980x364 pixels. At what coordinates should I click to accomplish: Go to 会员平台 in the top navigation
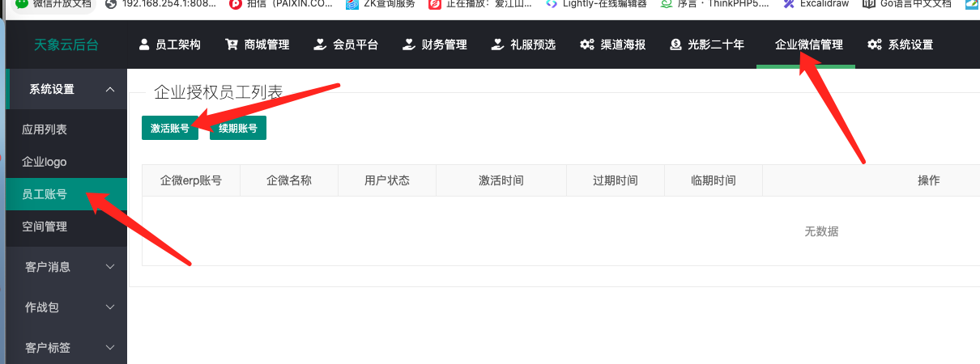(x=346, y=44)
